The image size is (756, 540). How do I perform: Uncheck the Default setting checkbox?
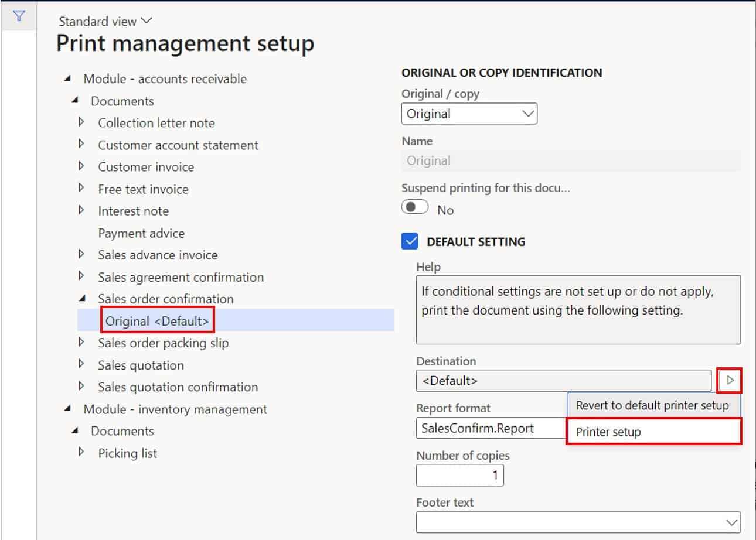(410, 241)
